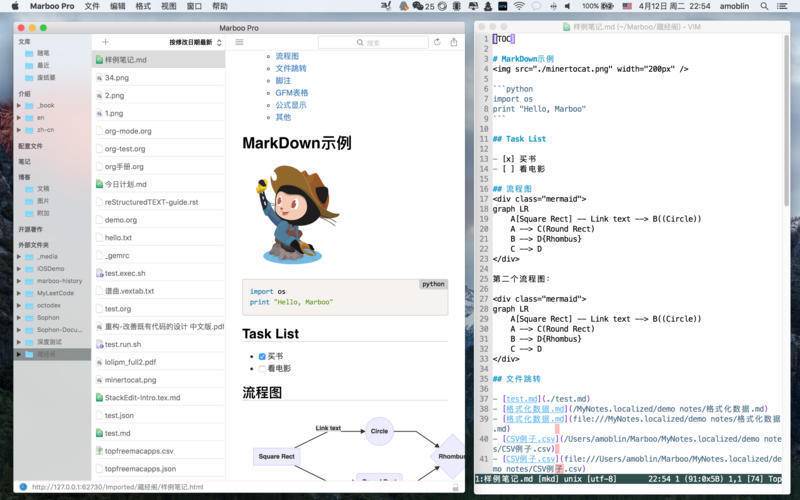This screenshot has width=800, height=500.
Task: Open the 格式 menu
Action: (143, 6)
